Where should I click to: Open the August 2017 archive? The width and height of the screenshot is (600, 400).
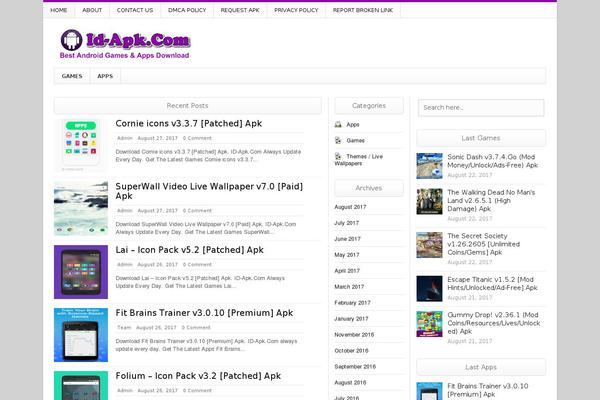350,207
